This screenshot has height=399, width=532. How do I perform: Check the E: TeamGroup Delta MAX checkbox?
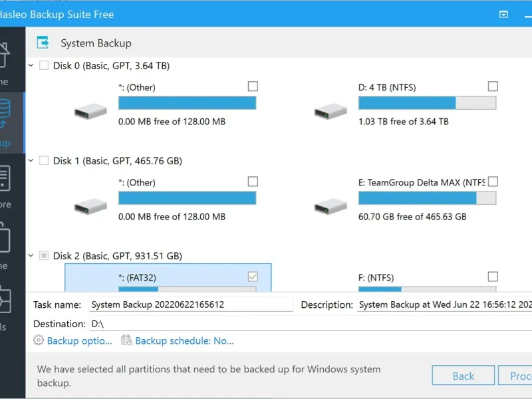click(x=493, y=182)
